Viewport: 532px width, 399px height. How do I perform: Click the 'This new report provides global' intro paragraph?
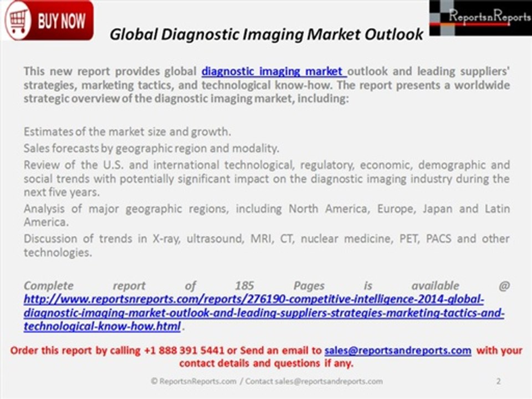[267, 85]
